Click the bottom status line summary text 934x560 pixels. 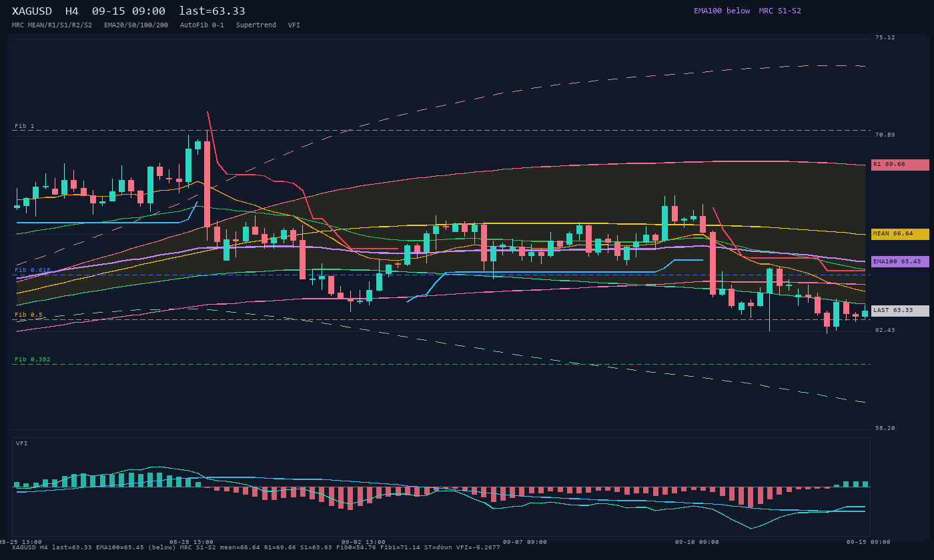tap(256, 547)
